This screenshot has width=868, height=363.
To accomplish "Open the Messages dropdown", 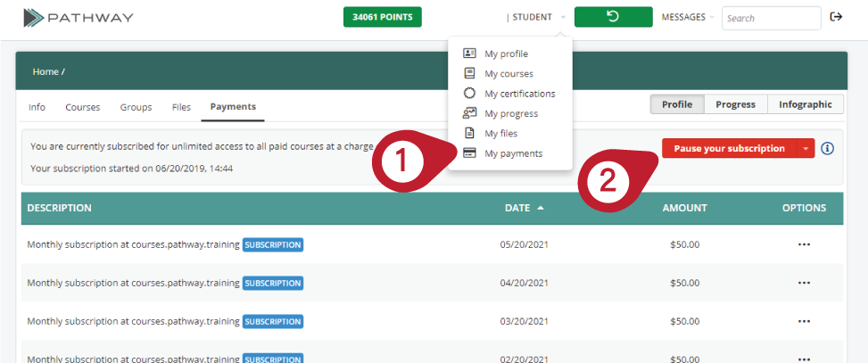I will (688, 17).
